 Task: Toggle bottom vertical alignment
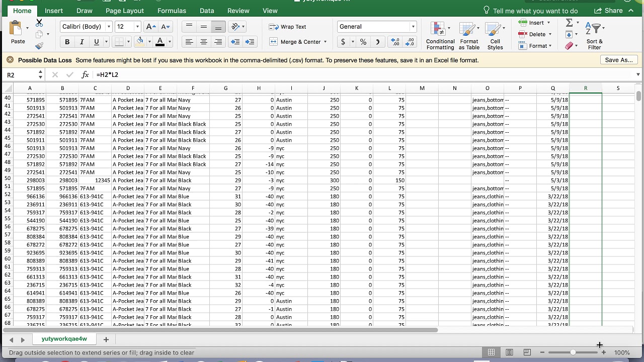coord(218,27)
